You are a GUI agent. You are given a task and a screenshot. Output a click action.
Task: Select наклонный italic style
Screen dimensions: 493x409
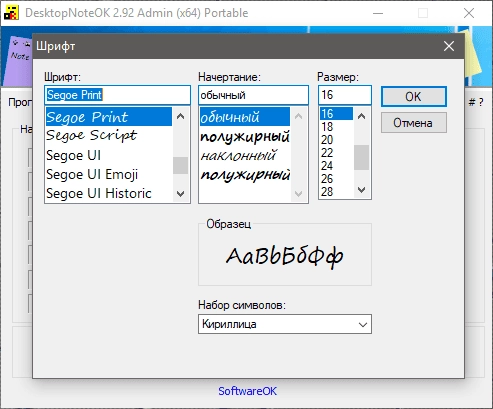click(x=245, y=156)
